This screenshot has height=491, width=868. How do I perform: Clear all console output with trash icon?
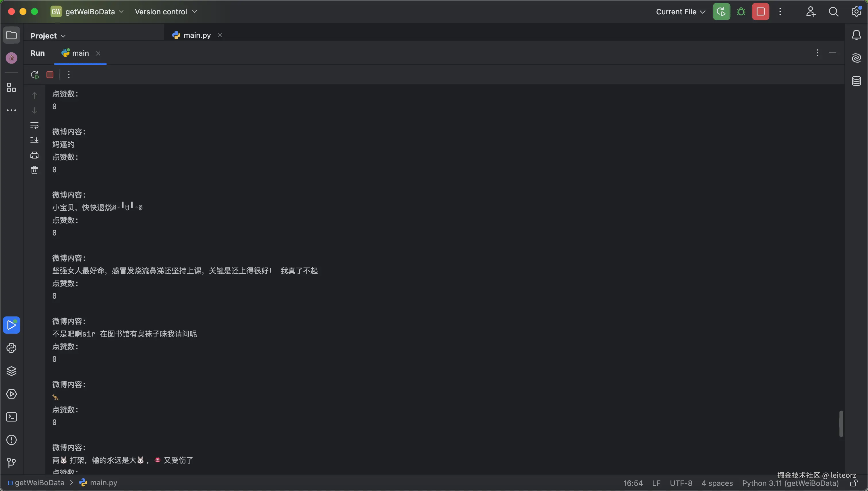[x=34, y=170]
